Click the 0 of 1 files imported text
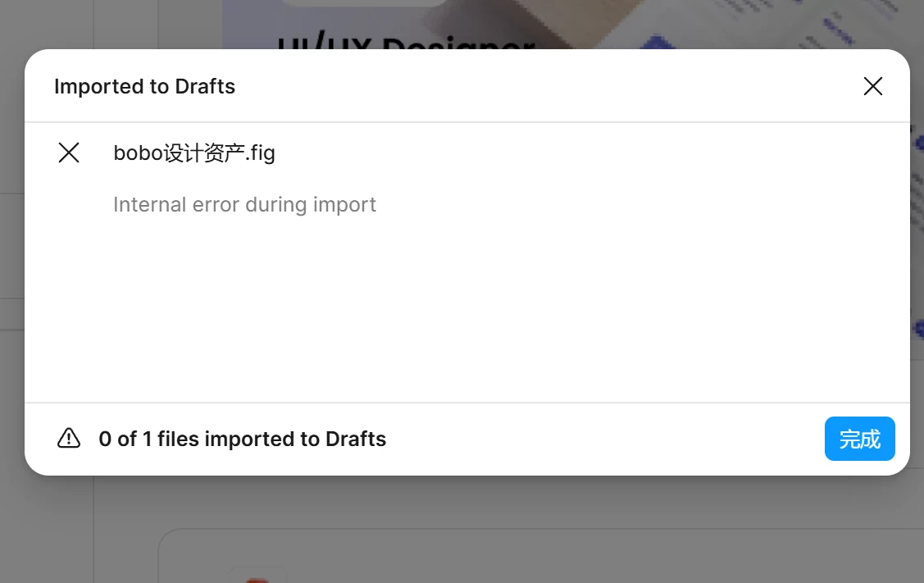Screen dimensions: 924x583 pyautogui.click(x=242, y=439)
